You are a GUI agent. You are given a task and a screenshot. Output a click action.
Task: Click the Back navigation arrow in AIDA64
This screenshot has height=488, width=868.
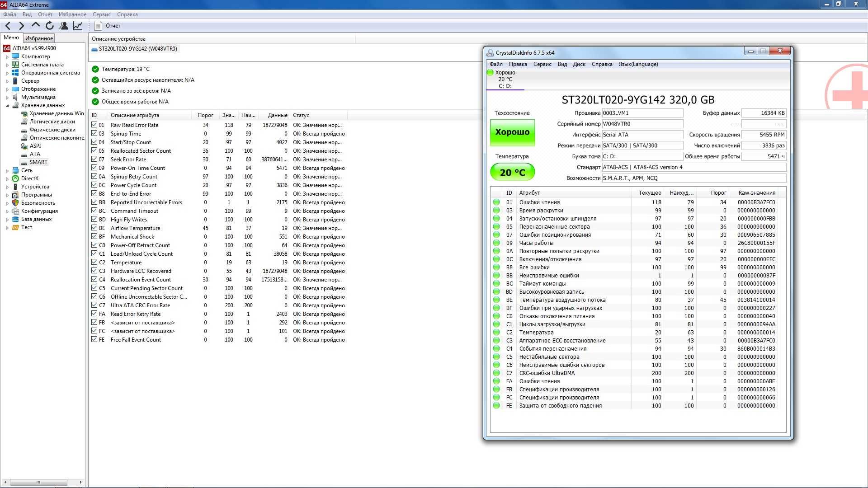click(x=8, y=26)
